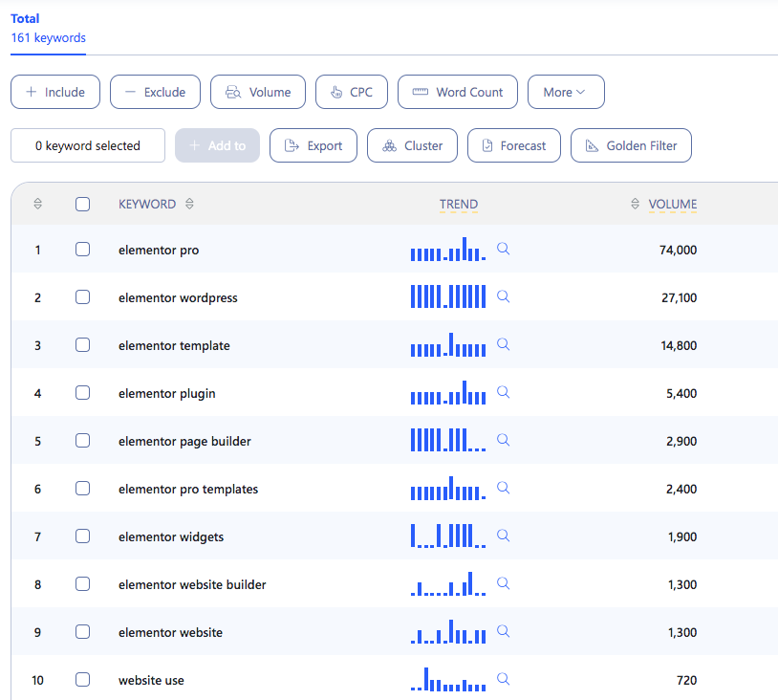The height and width of the screenshot is (700, 778).
Task: Expand the More filters dropdown
Action: click(566, 92)
